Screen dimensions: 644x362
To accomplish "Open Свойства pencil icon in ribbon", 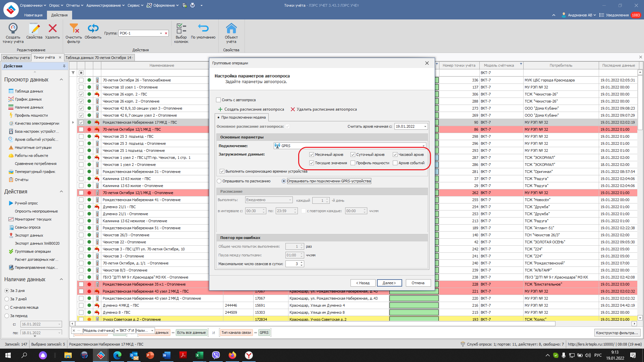I will click(34, 28).
